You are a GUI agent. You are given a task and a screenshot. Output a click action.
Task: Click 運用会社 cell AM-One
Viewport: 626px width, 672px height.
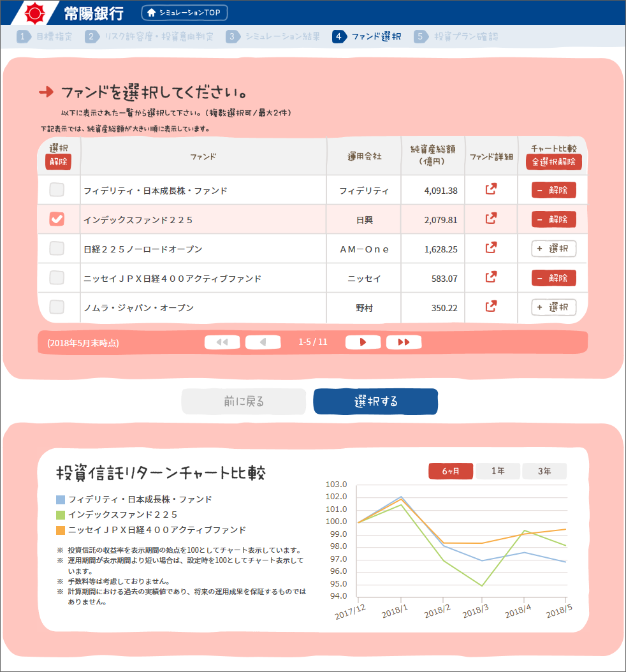[364, 249]
